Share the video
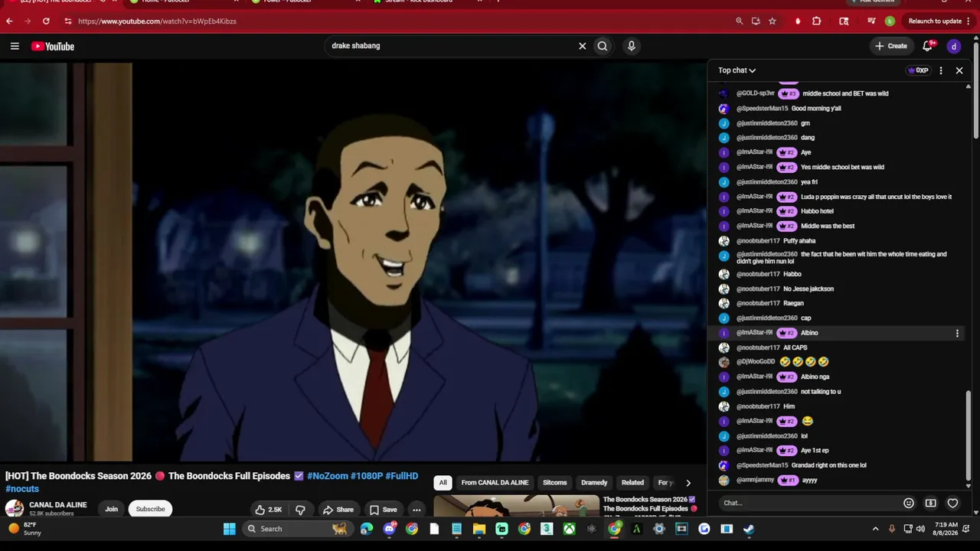980x551 pixels. 338,510
